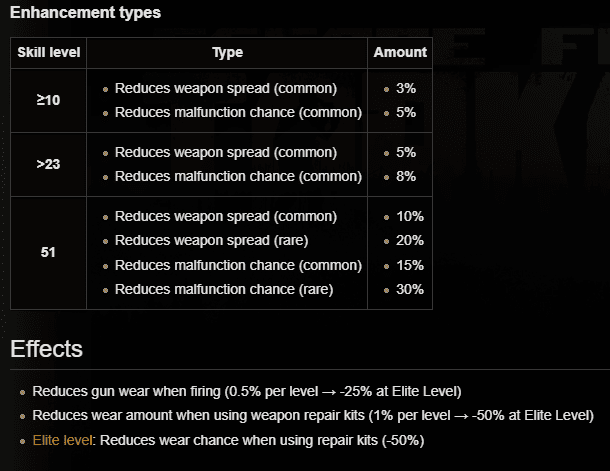The height and width of the screenshot is (471, 610).
Task: Click the 20% amount value
Action: pos(410,240)
